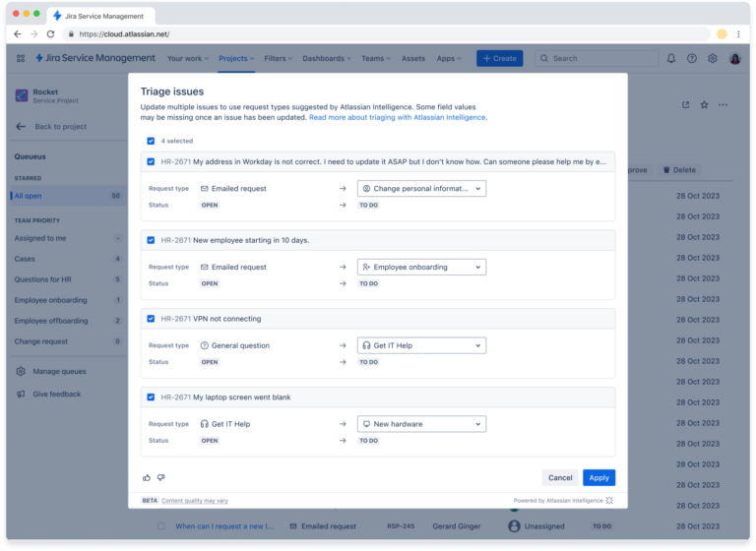The width and height of the screenshot is (756, 551).
Task: Select the Employee onboarding queue in sidebar
Action: 68,300
